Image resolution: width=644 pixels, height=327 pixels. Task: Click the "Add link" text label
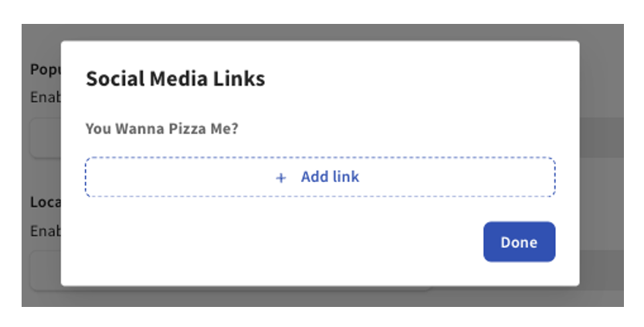(330, 177)
